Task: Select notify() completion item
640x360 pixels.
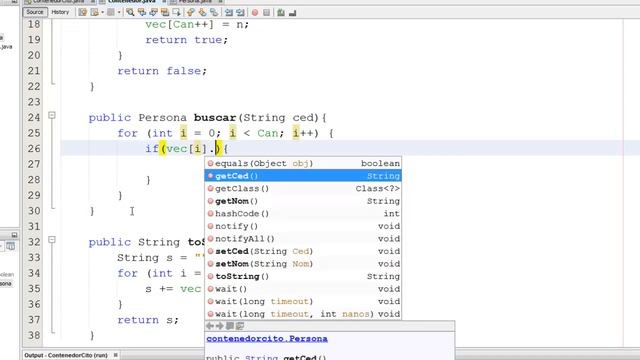Action: click(303, 226)
